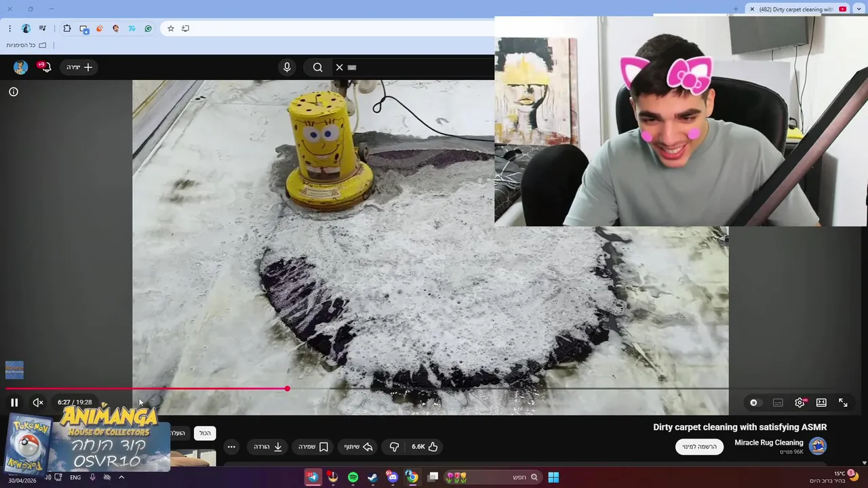Expand the tab search dropdown
868x488 pixels.
click(x=859, y=9)
